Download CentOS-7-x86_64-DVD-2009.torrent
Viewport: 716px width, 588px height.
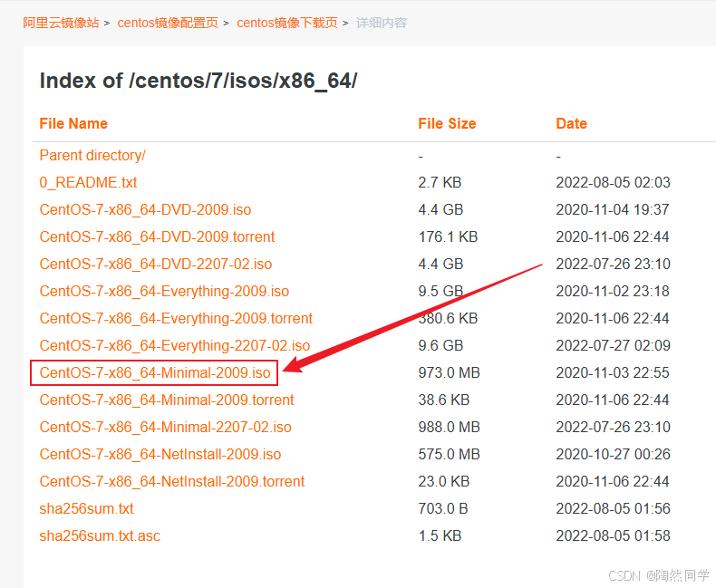click(157, 237)
